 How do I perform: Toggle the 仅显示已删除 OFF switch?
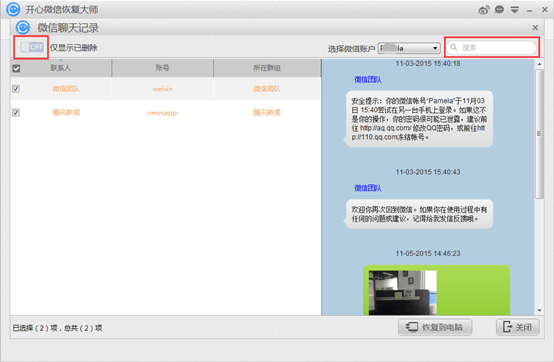click(x=32, y=47)
